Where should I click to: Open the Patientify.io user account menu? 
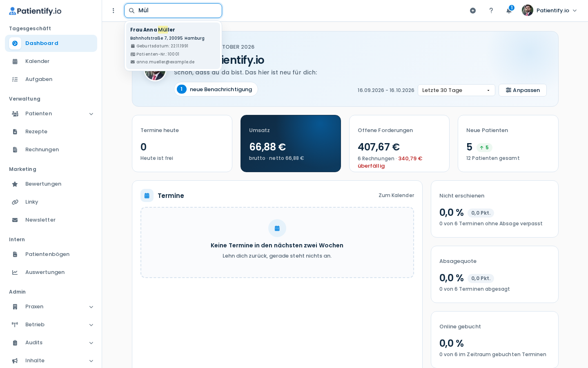pos(550,11)
